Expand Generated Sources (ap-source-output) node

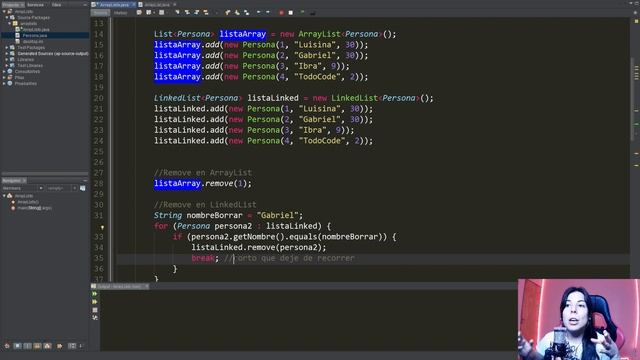coord(7,53)
